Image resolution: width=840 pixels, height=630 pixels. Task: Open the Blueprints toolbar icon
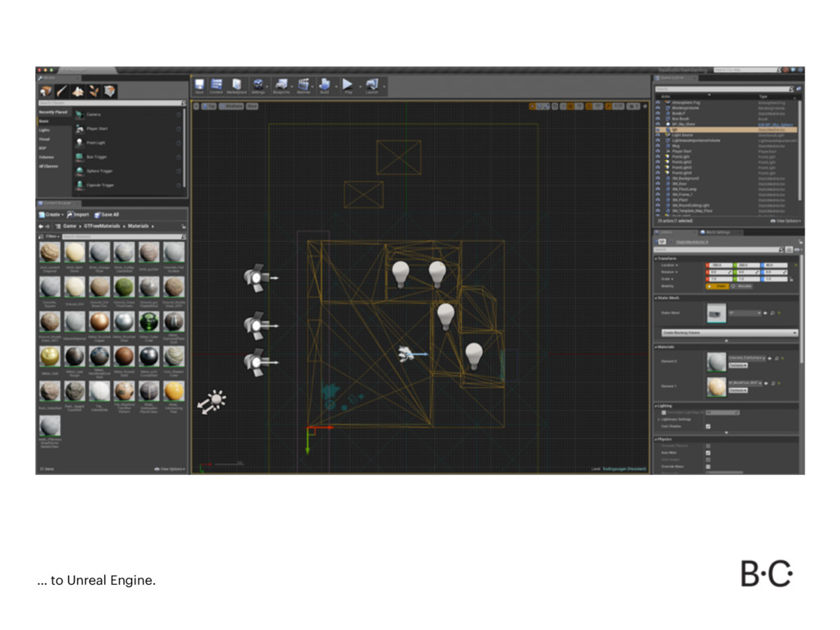(x=281, y=85)
